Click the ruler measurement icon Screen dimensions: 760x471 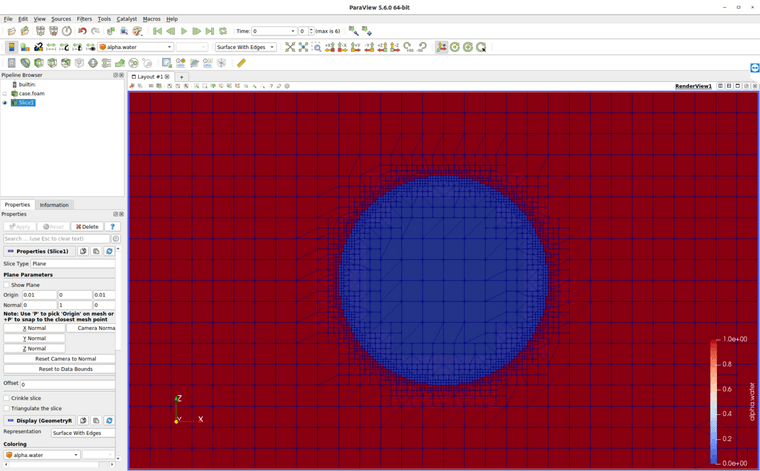[x=241, y=63]
